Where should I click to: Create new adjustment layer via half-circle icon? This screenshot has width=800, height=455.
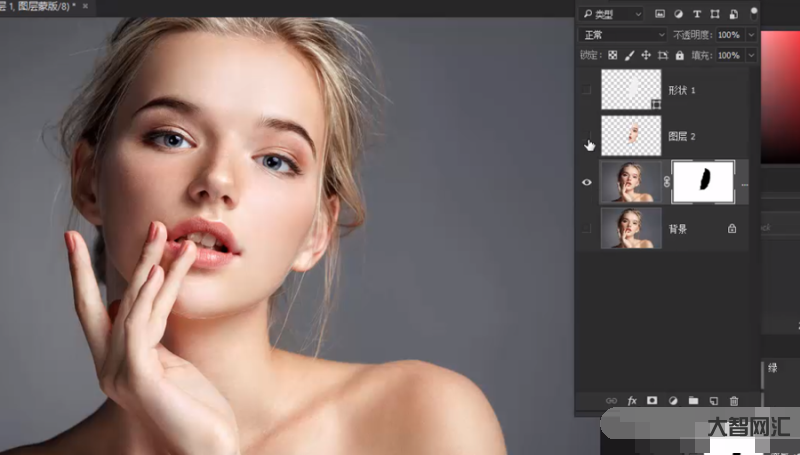(x=673, y=401)
